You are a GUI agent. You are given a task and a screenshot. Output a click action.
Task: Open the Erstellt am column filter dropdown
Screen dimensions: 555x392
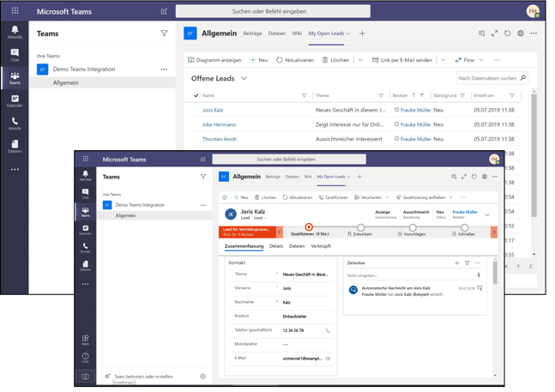[x=512, y=95]
